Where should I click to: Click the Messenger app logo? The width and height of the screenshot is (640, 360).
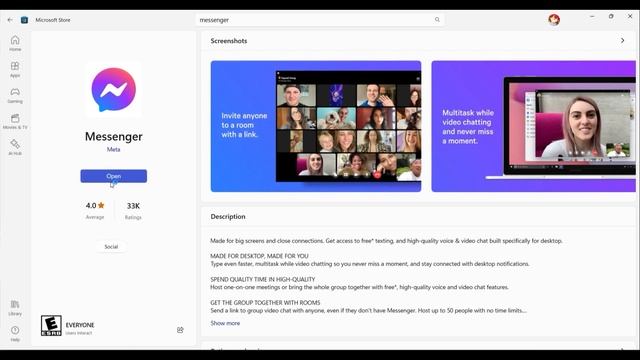[113, 90]
